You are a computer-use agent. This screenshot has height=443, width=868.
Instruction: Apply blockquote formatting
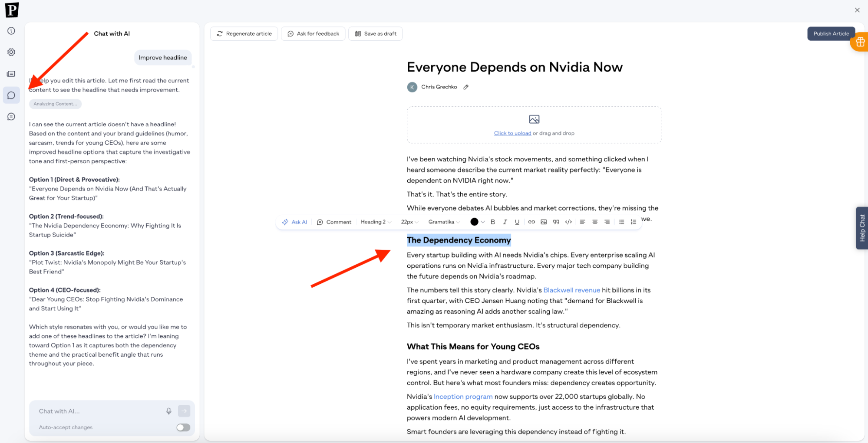tap(556, 222)
